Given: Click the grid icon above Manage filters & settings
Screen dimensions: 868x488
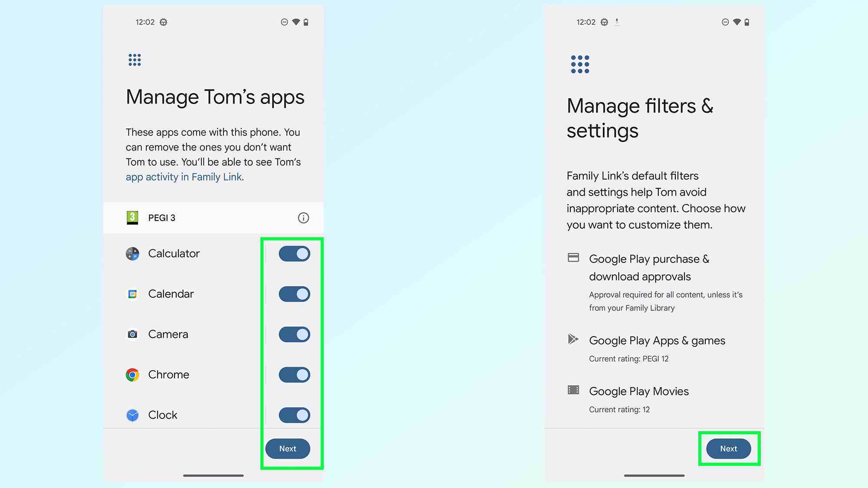Looking at the screenshot, I should pos(580,64).
